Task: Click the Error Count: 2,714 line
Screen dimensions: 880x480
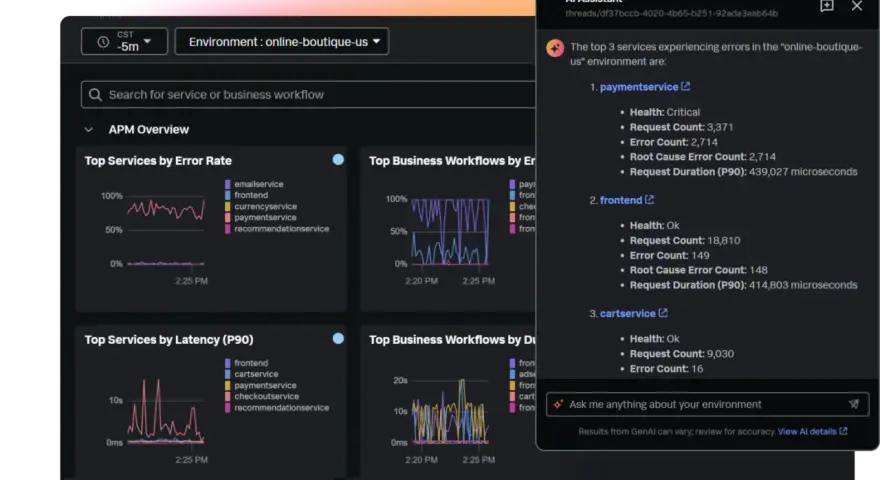Action: click(673, 143)
